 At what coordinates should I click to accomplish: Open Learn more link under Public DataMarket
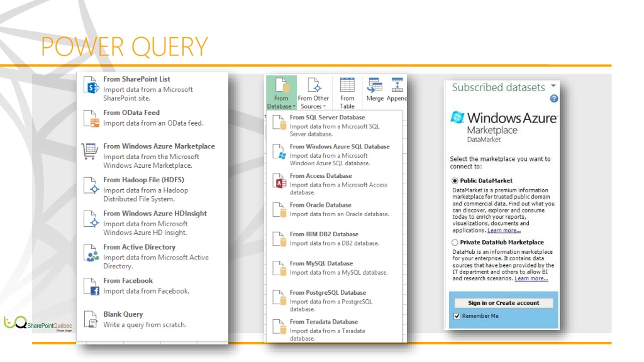click(x=504, y=230)
